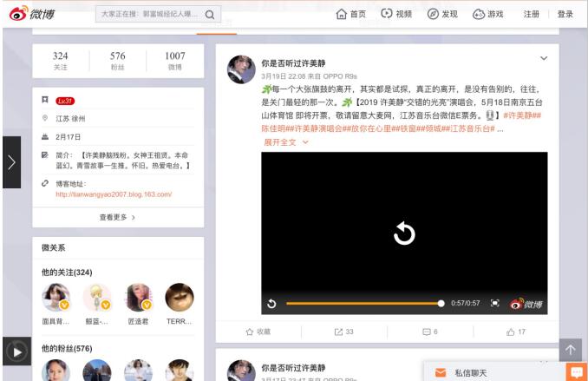Toggle video fullscreen icon
The height and width of the screenshot is (381, 588).
click(494, 303)
